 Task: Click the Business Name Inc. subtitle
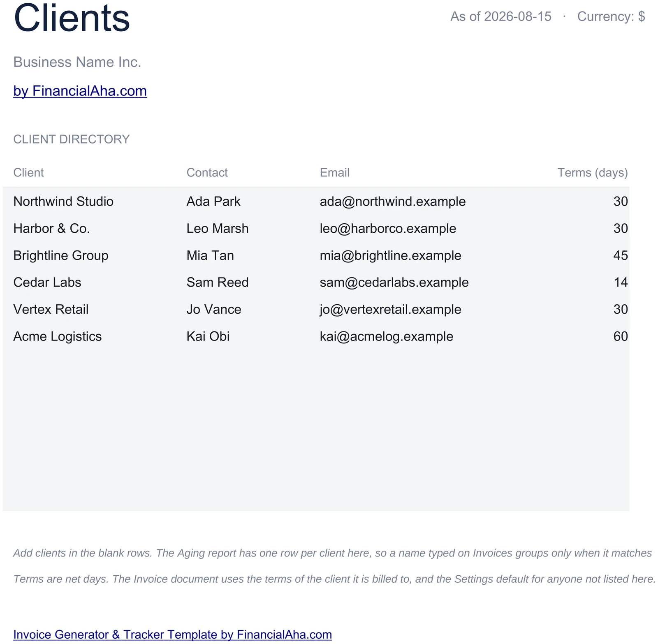click(x=77, y=62)
